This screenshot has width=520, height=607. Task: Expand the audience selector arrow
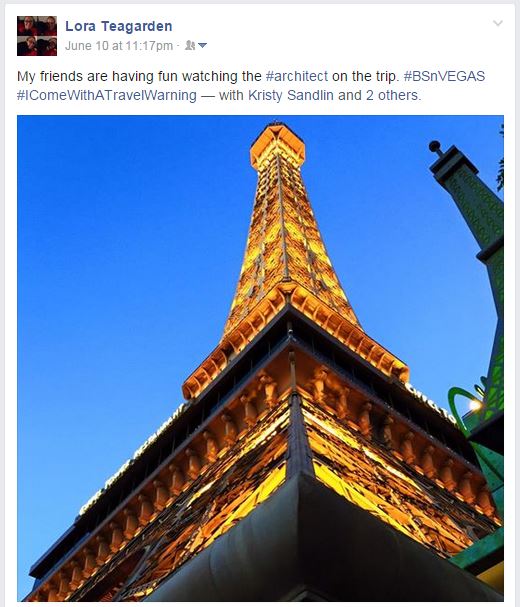202,46
